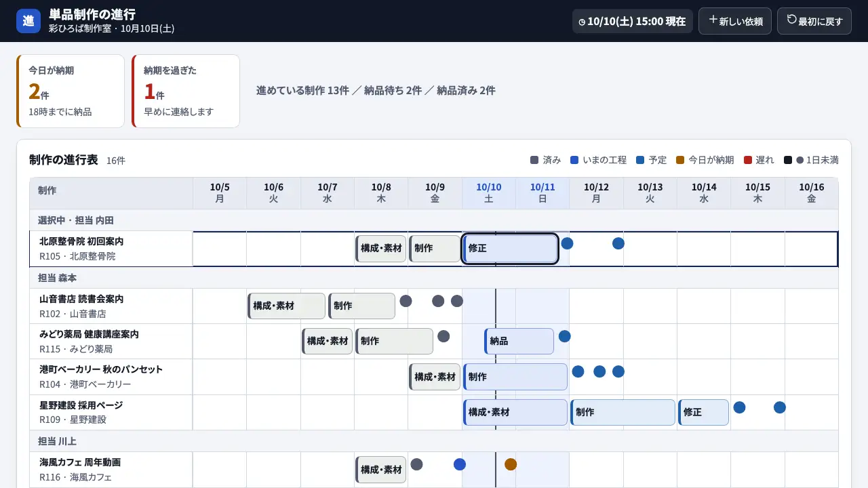Image resolution: width=868 pixels, height=488 pixels.
Task: Open the 今日が納期 2件 card
Action: coord(71,91)
